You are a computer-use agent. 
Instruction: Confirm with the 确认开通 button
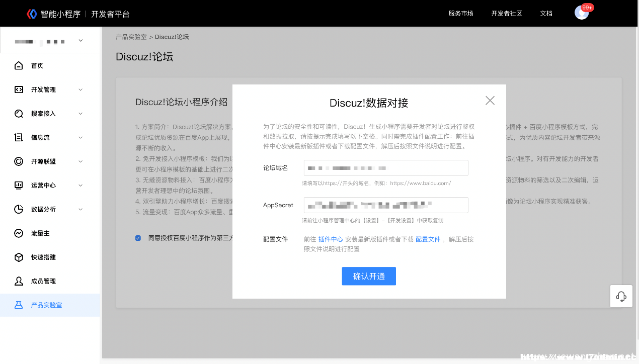click(x=369, y=276)
